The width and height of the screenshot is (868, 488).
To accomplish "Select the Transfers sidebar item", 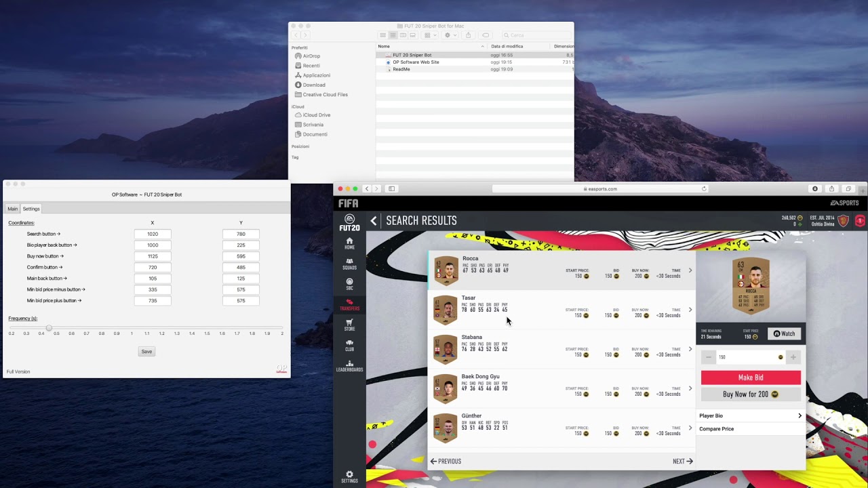I will point(349,304).
